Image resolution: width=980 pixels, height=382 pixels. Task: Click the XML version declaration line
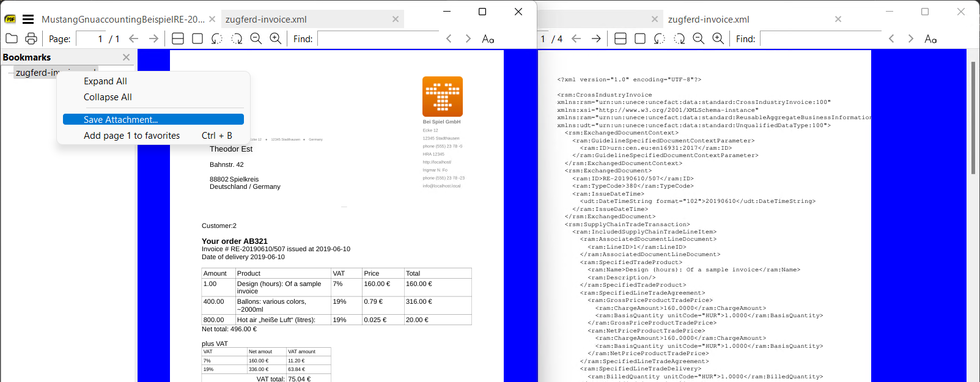629,79
